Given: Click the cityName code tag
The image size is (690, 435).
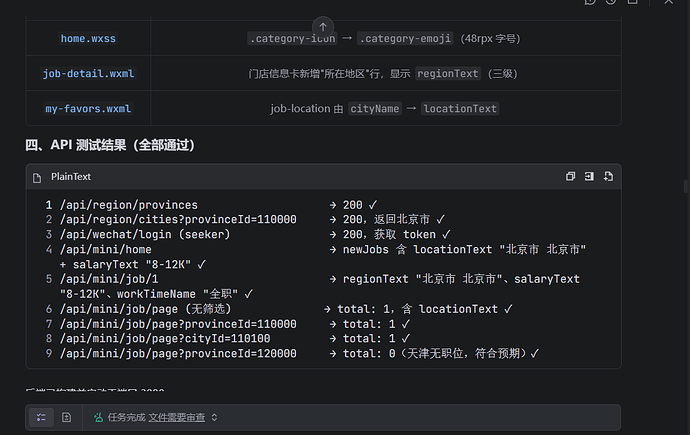Looking at the screenshot, I should 374,109.
